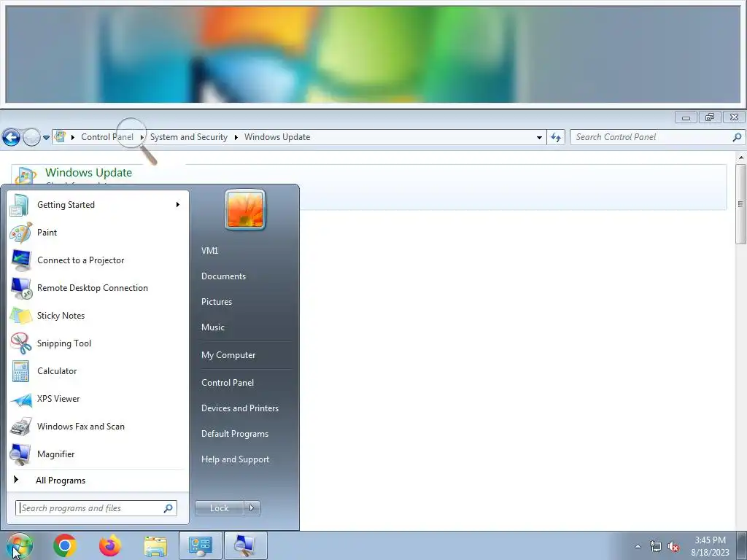Click the Start orb button
747x560 pixels.
pos(20,545)
